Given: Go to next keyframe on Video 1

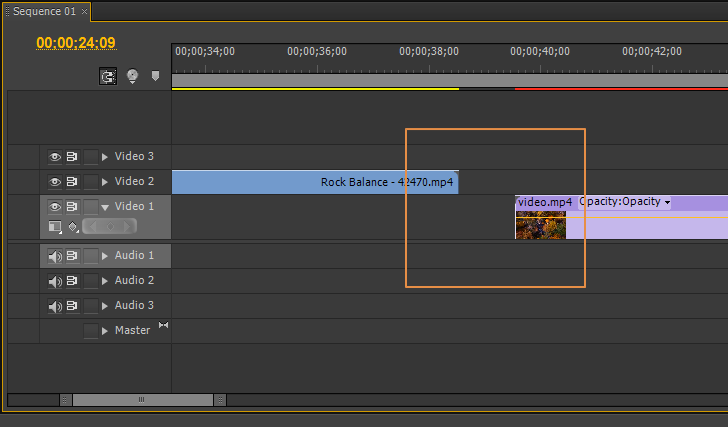Looking at the screenshot, I should coord(127,226).
